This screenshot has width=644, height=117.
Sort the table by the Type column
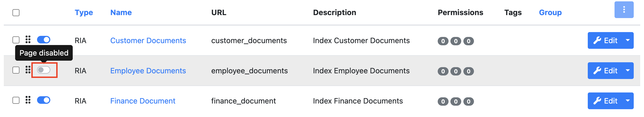click(84, 12)
